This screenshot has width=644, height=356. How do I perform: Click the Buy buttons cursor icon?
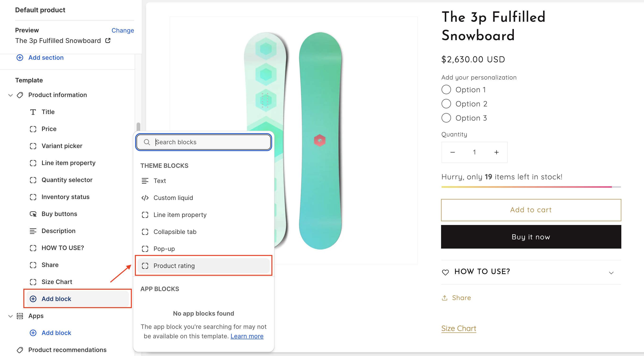(x=33, y=214)
